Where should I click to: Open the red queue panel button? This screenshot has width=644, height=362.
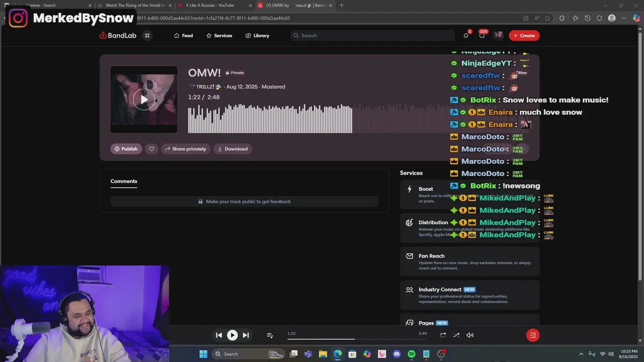(x=533, y=335)
